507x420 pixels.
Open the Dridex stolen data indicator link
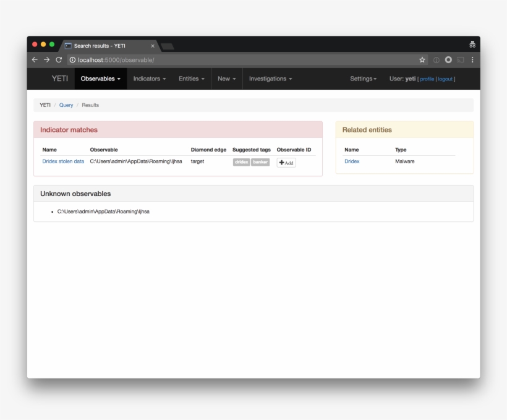point(63,161)
